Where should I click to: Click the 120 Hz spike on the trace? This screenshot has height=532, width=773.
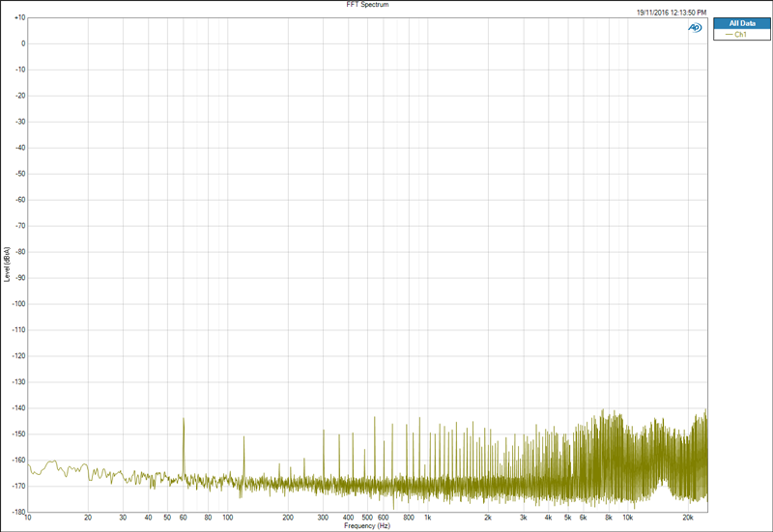click(243, 456)
